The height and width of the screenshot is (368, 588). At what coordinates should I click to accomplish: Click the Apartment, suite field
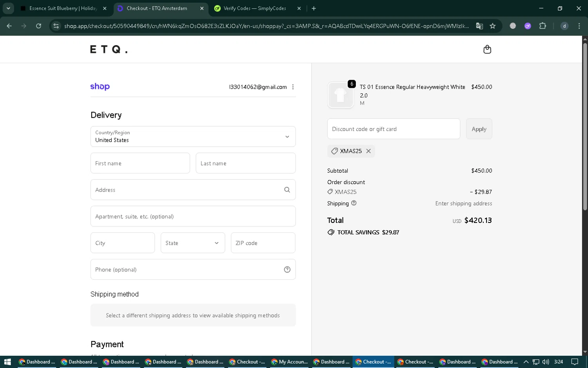(193, 216)
